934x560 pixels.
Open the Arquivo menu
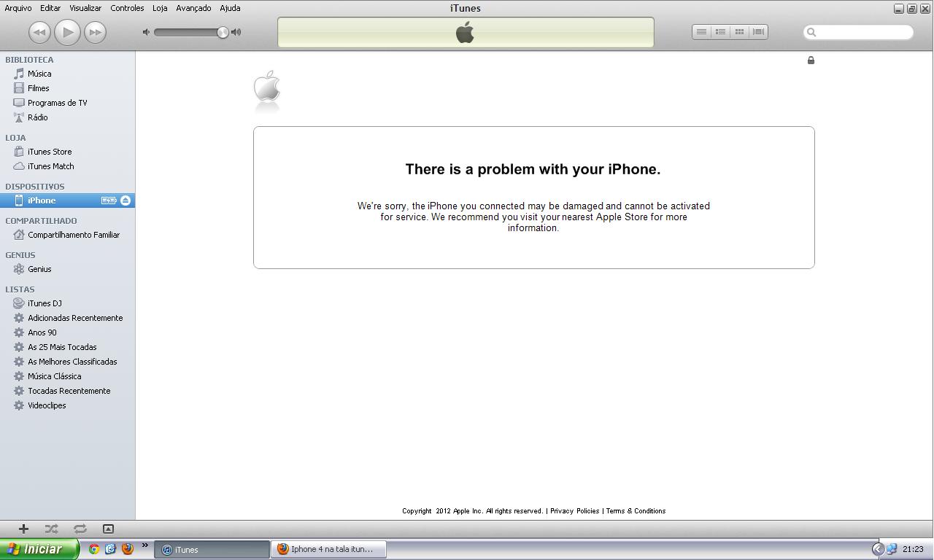point(18,8)
